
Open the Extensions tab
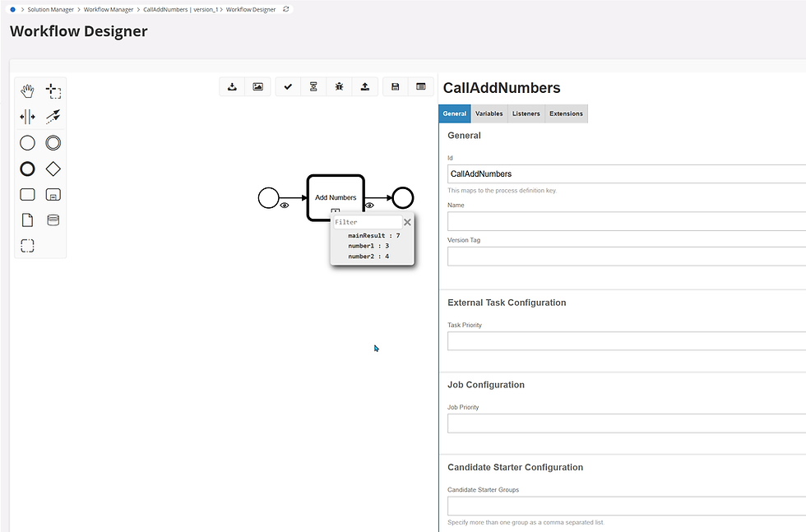coord(566,113)
